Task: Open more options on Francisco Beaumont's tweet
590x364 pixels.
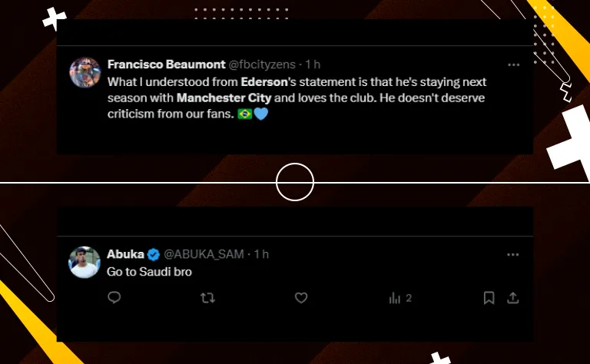Action: [x=513, y=65]
